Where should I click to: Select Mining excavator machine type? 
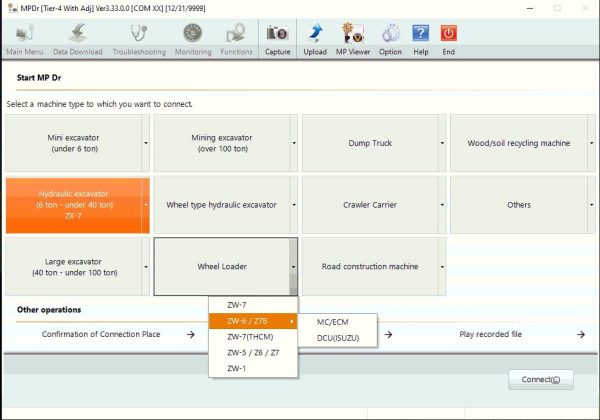coord(222,143)
